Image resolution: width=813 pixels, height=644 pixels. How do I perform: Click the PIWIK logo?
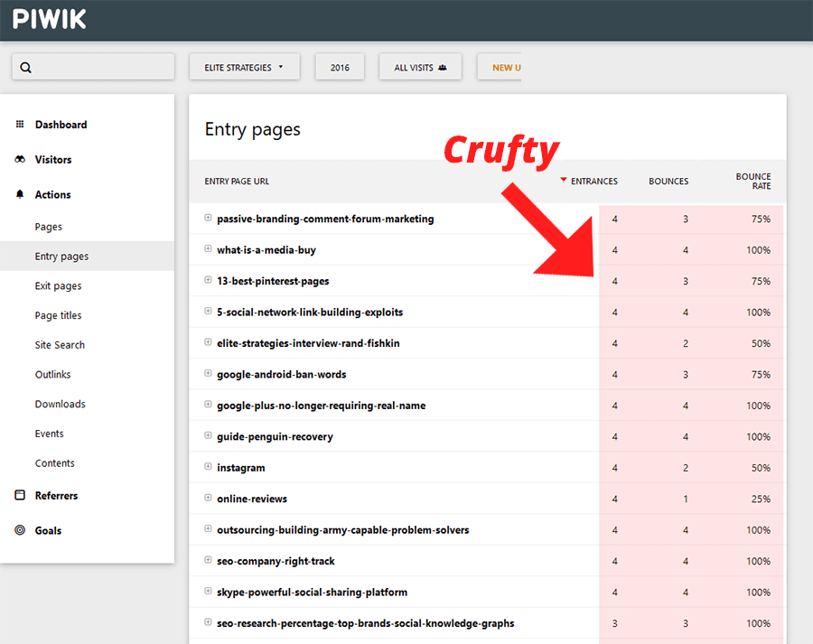pyautogui.click(x=50, y=19)
